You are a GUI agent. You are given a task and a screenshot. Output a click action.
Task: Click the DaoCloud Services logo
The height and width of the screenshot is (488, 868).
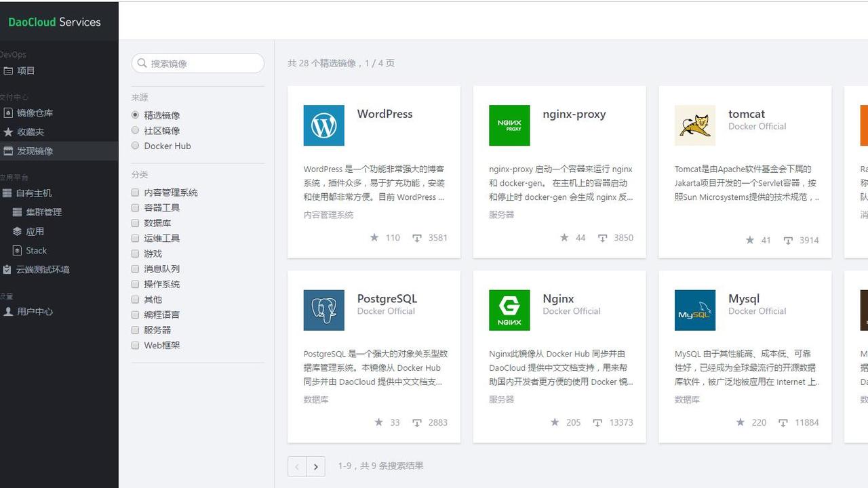click(54, 22)
